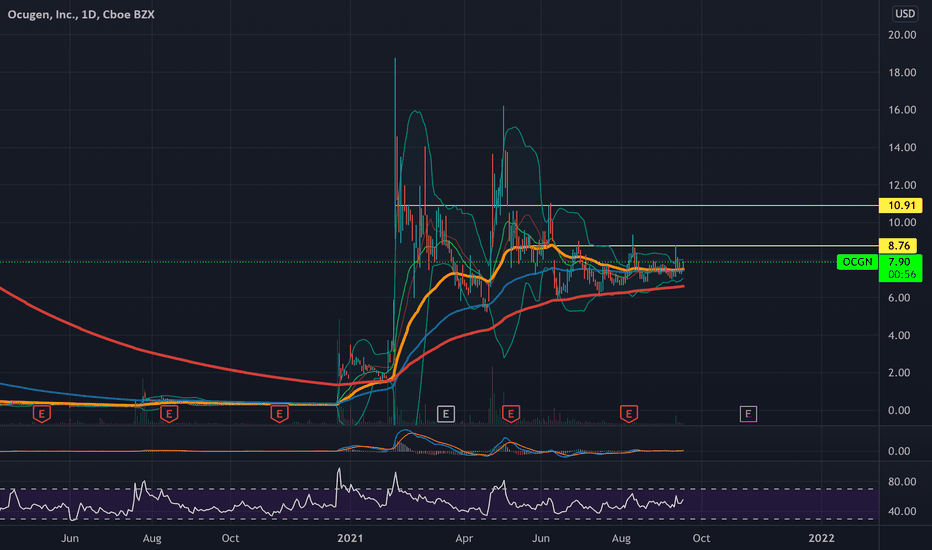Click the 00:56 bar countdown
Viewport: 932px width, 550px height.
[902, 275]
